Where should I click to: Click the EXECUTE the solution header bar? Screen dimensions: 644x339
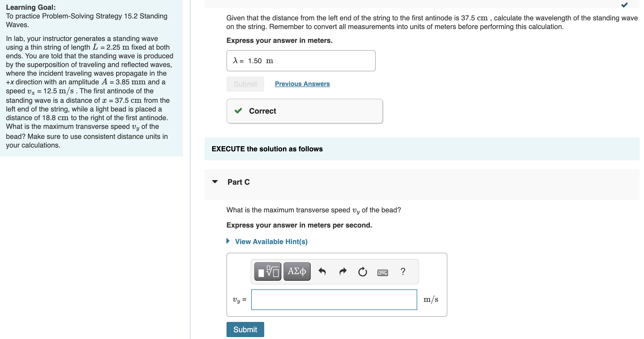[422, 149]
